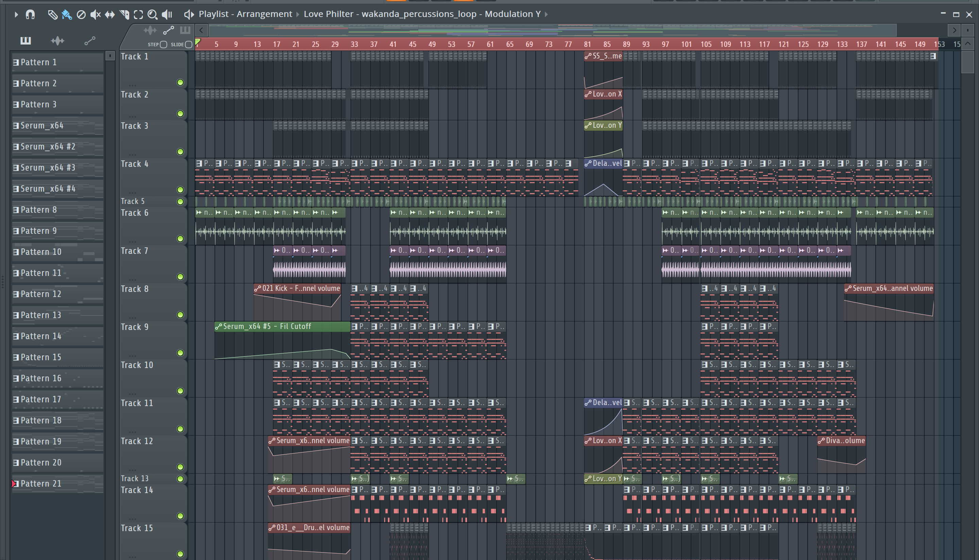979x560 pixels.
Task: Toggle Track 5 mute light
Action: coord(180,202)
